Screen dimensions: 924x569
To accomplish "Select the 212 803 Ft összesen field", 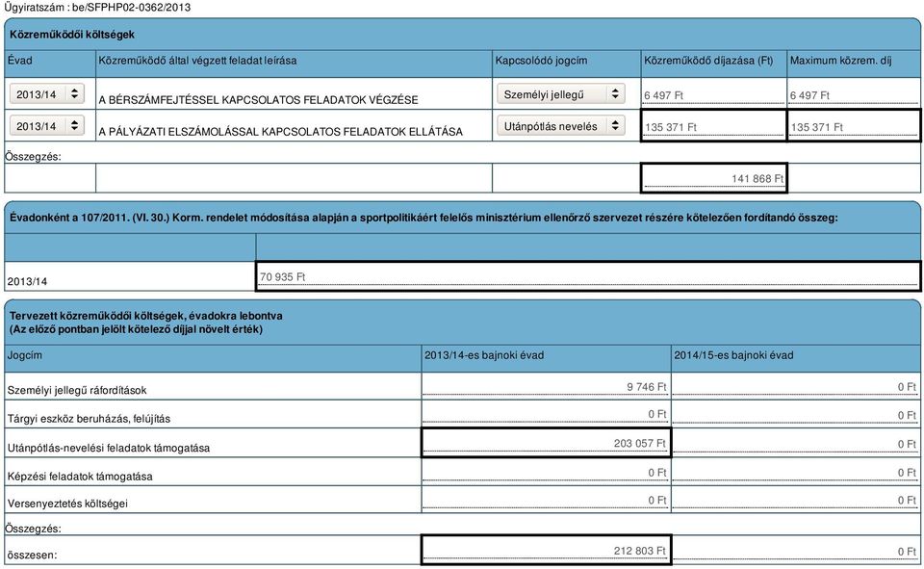I will (x=547, y=550).
